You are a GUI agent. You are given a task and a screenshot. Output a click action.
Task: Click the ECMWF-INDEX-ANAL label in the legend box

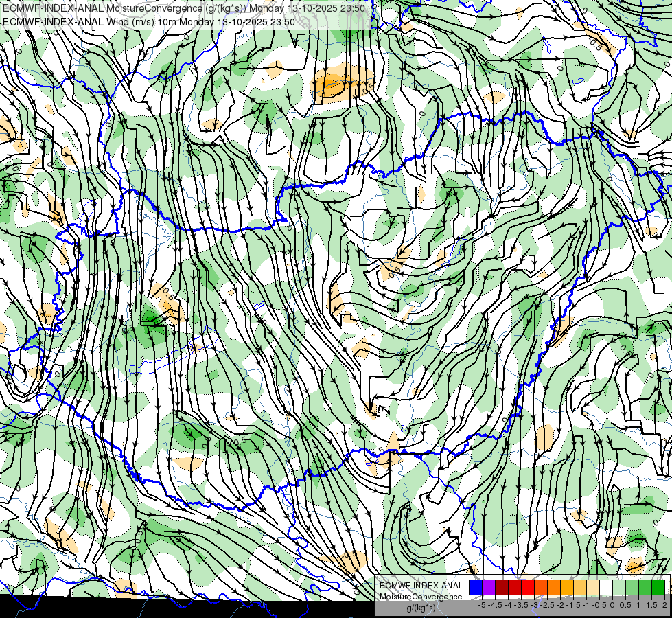point(421,586)
